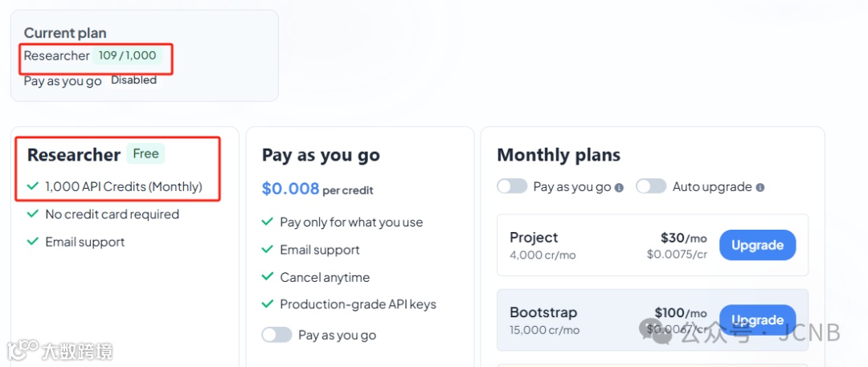Click checkmark beside Production-grade API keys

coord(268,304)
